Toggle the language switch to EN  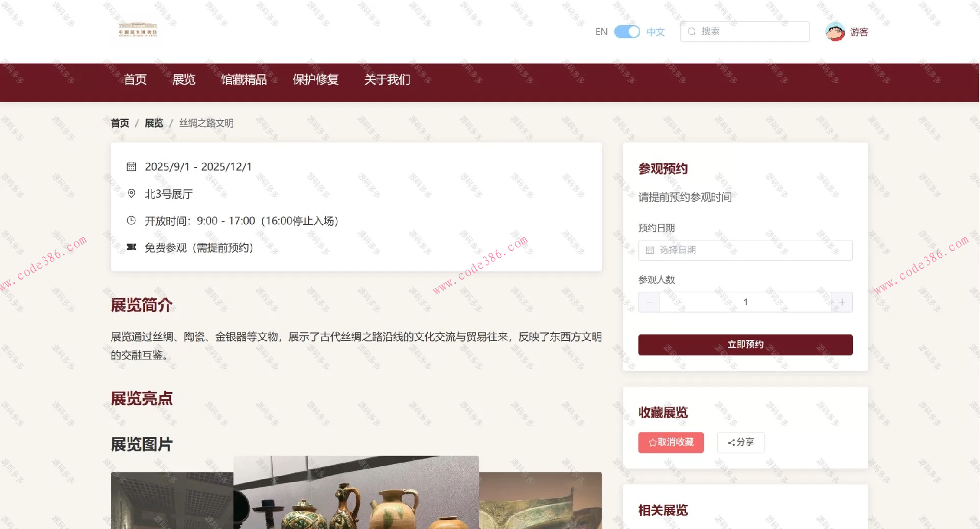[x=627, y=31]
